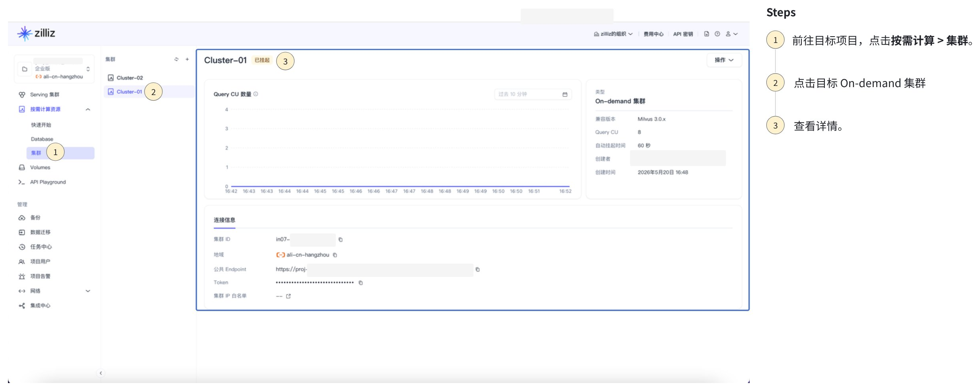Click the Cluster-02 chart icon
The width and height of the screenshot is (980, 391).
click(x=111, y=78)
